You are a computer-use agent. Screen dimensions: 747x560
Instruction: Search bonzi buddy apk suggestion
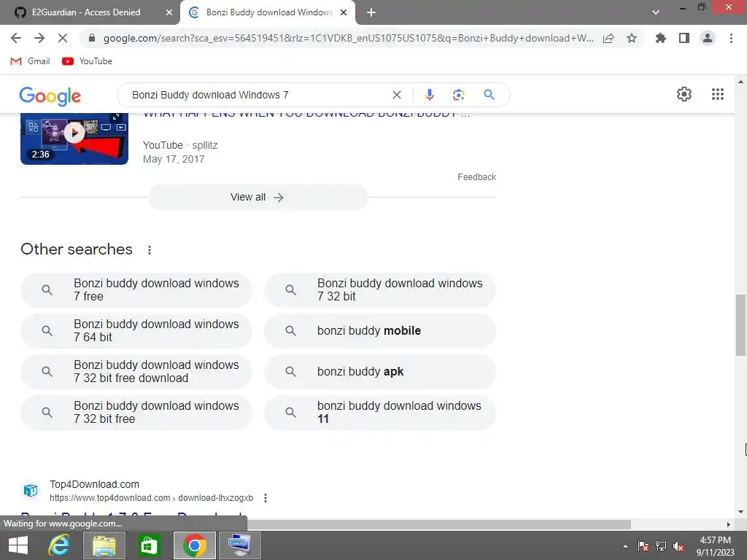[x=380, y=371]
